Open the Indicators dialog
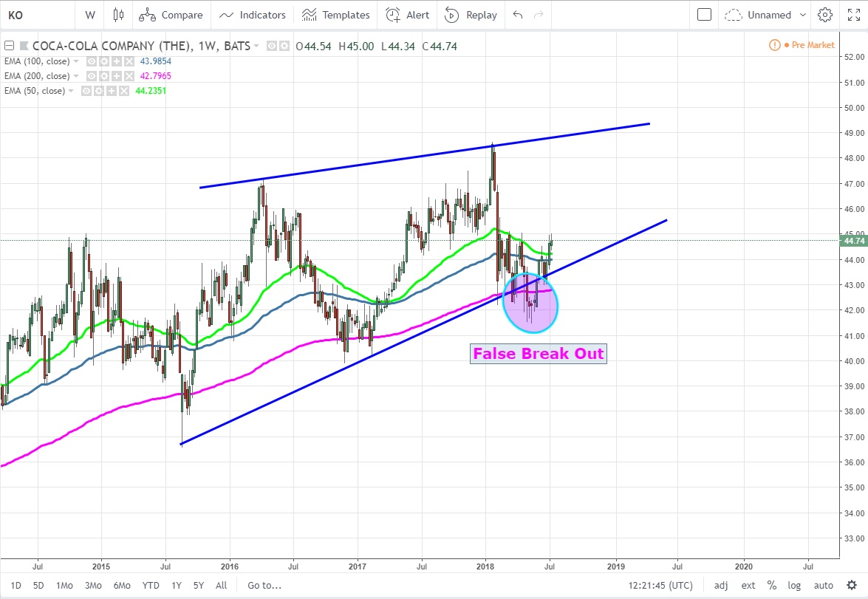This screenshot has height=599, width=868. coord(253,15)
